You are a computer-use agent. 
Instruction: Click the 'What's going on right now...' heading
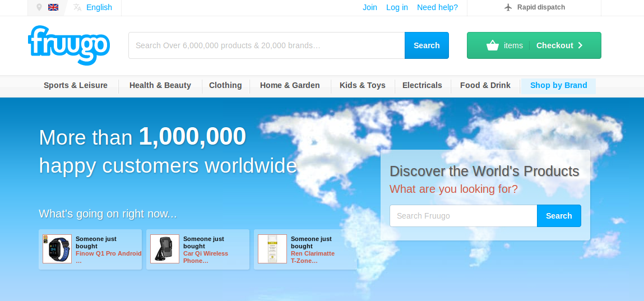click(108, 214)
